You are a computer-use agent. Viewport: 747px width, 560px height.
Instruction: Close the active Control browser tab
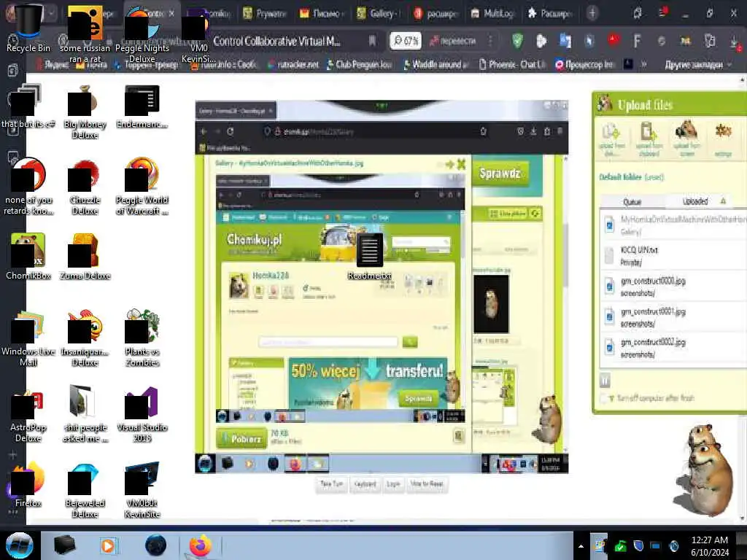(171, 13)
